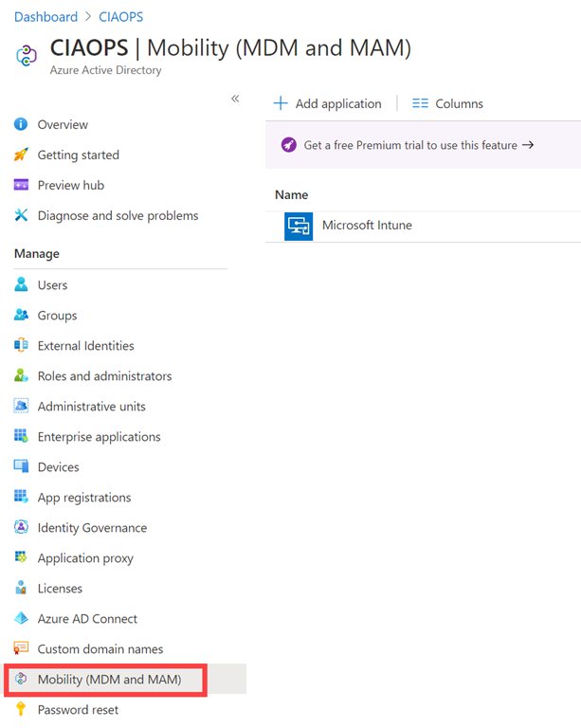The width and height of the screenshot is (581, 728).
Task: Click the Getting started rocket icon
Action: [x=21, y=155]
